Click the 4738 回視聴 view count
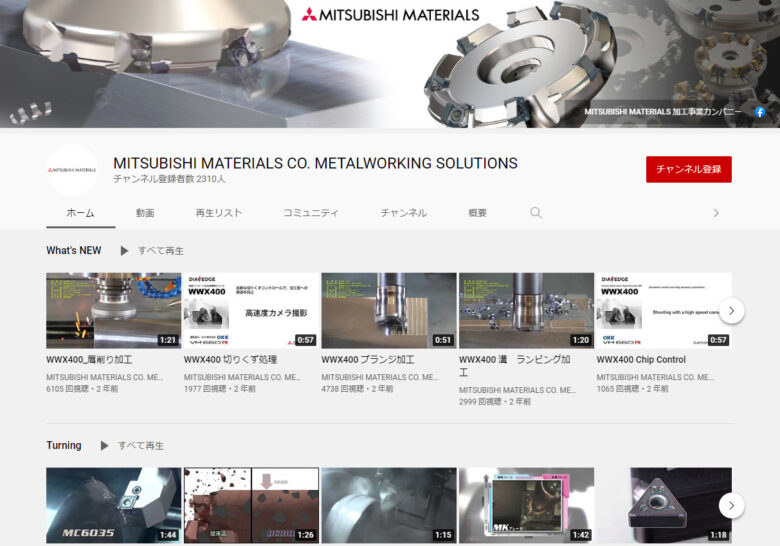This screenshot has height=546, width=780. point(341,389)
